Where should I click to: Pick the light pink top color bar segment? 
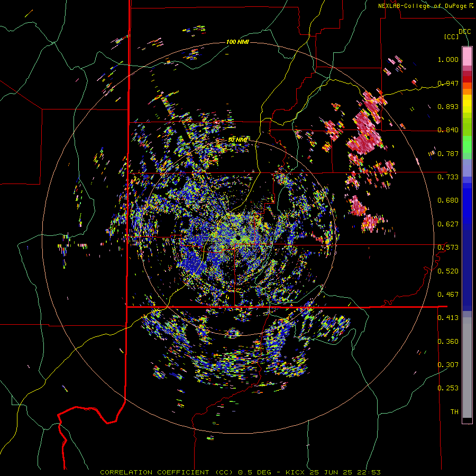coord(467,56)
